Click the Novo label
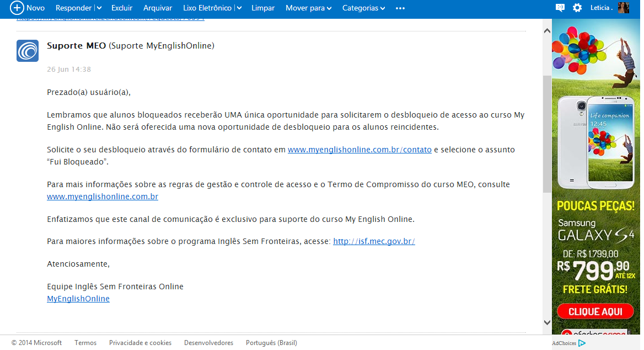Screen dimensions: 644x350 pos(36,8)
